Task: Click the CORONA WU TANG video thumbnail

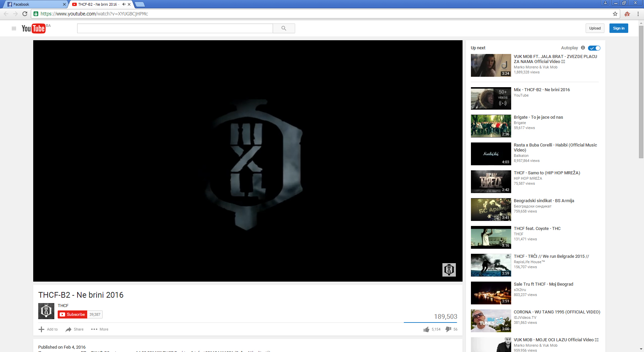Action: coord(491,321)
